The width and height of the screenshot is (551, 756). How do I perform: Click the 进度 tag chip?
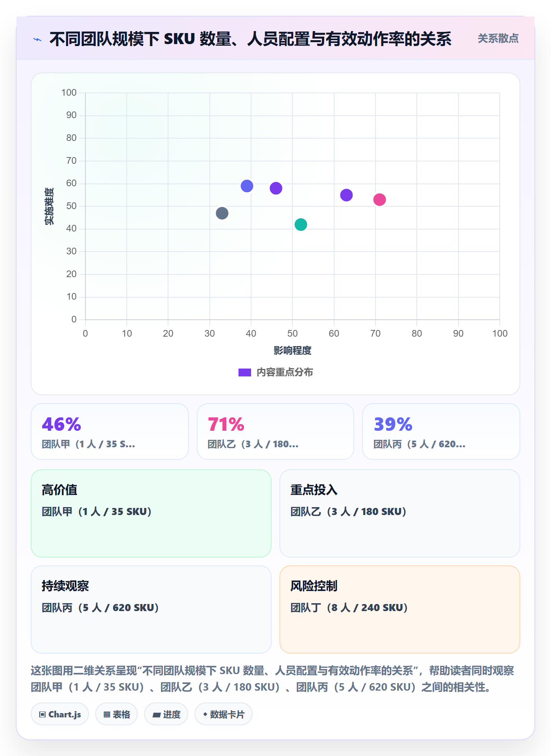[166, 714]
